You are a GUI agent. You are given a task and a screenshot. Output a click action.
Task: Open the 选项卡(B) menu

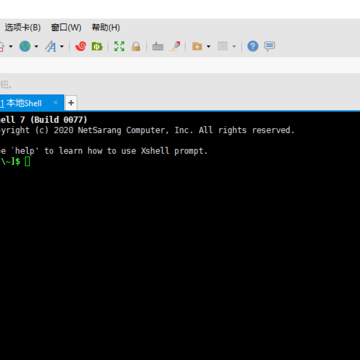click(22, 27)
